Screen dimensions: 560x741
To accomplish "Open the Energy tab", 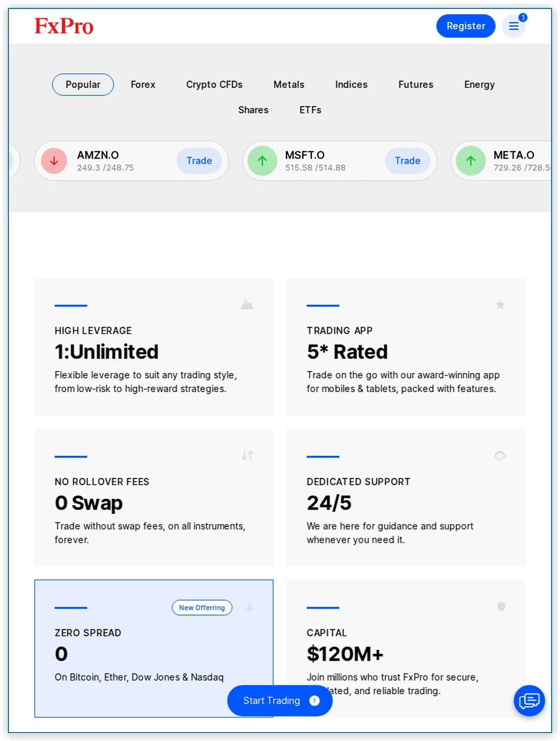I will pyautogui.click(x=479, y=84).
